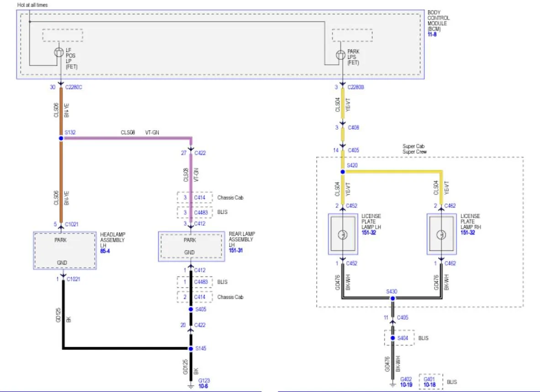Image resolution: width=540 pixels, height=392 pixels.
Task: Click the S132 splice dot
Action: click(61, 138)
